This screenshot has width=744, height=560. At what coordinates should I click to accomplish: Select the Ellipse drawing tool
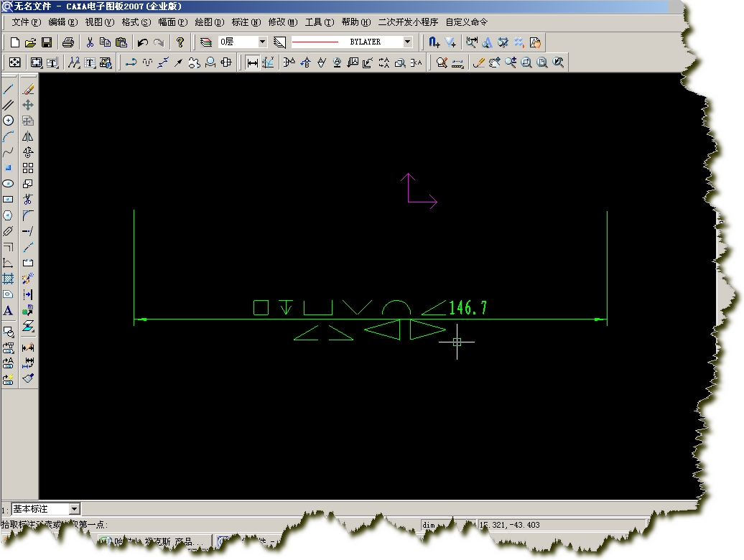click(8, 184)
